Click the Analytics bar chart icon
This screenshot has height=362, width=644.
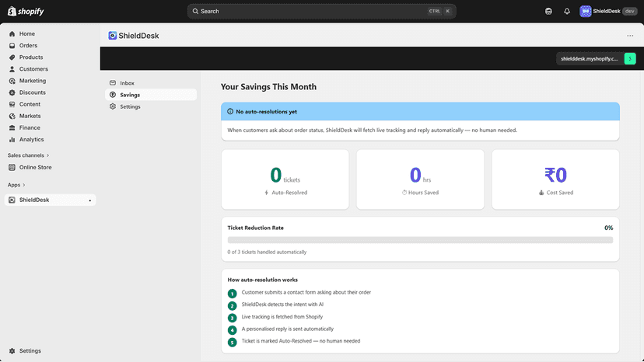[12, 140]
